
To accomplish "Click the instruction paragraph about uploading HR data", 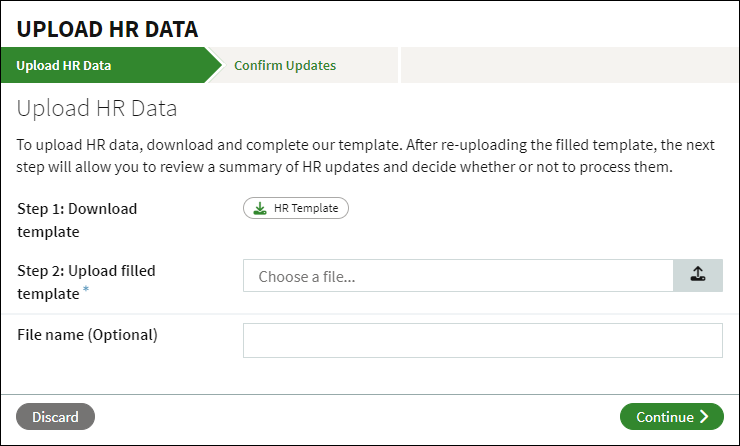I will point(366,155).
